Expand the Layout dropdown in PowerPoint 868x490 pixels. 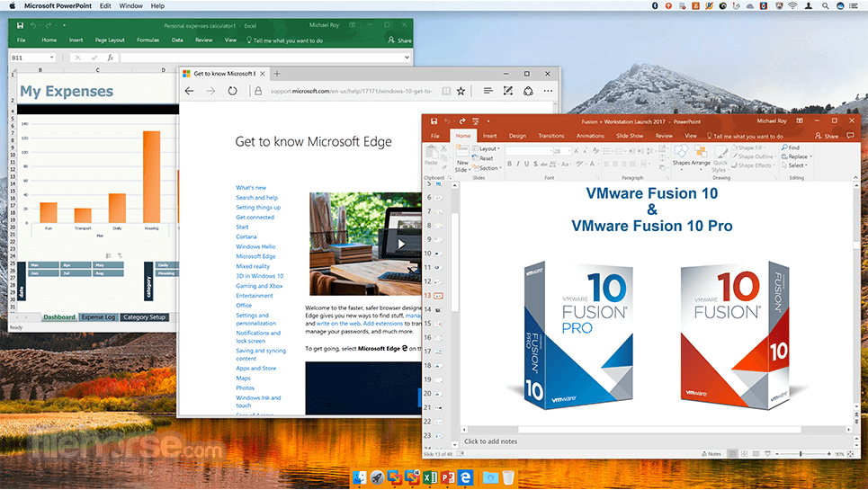(486, 148)
